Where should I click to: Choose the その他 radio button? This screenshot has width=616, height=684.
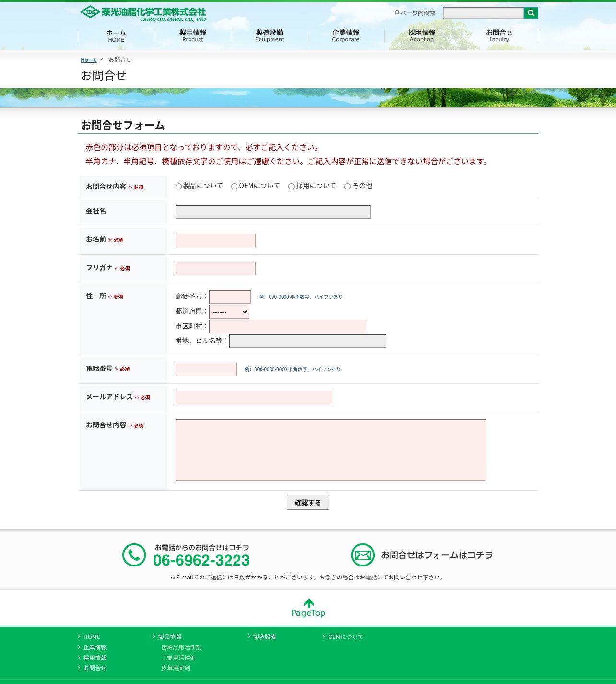coord(347,186)
